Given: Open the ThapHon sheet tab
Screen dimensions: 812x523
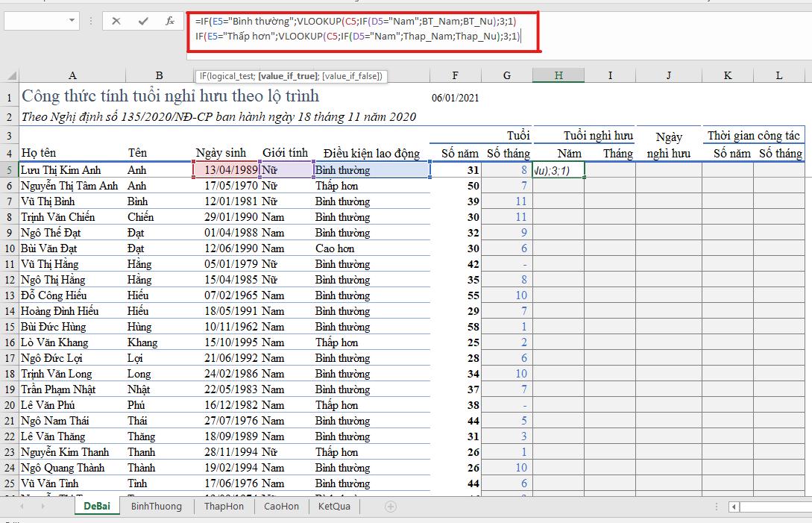Looking at the screenshot, I should click(x=224, y=507).
